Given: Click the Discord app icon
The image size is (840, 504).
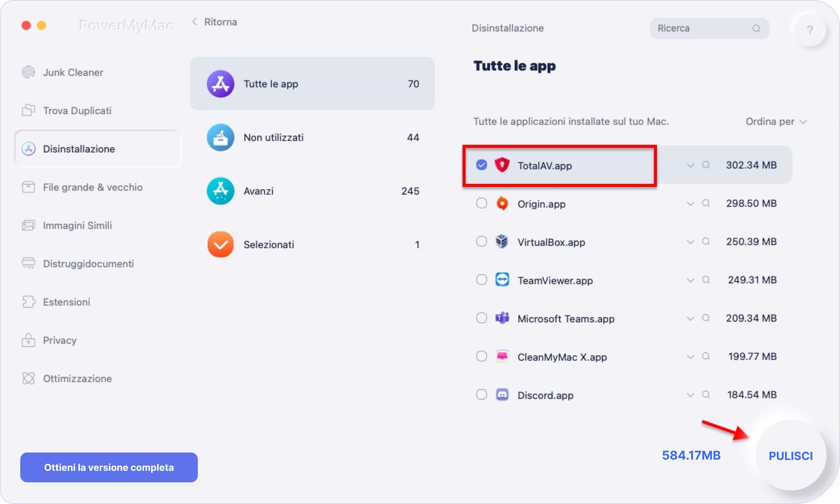Looking at the screenshot, I should pos(502,395).
